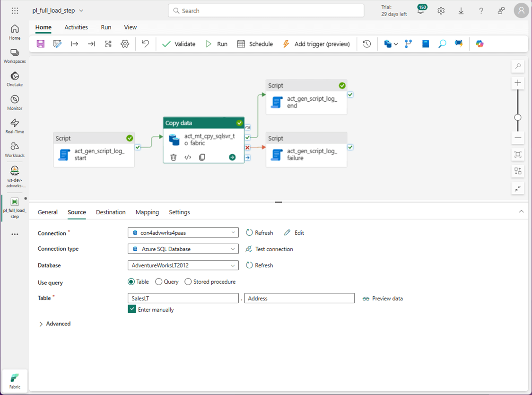
Task: Click the Schedule button
Action: [x=255, y=44]
